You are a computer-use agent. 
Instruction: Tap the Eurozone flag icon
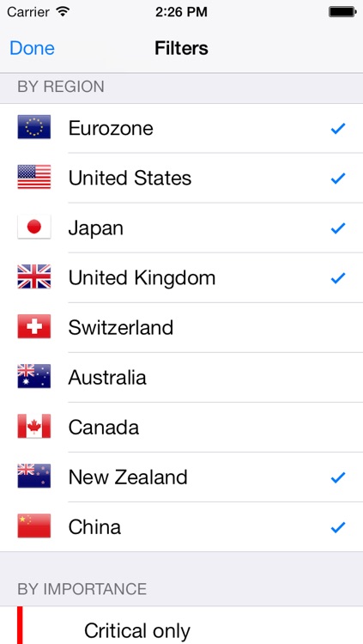(34, 127)
